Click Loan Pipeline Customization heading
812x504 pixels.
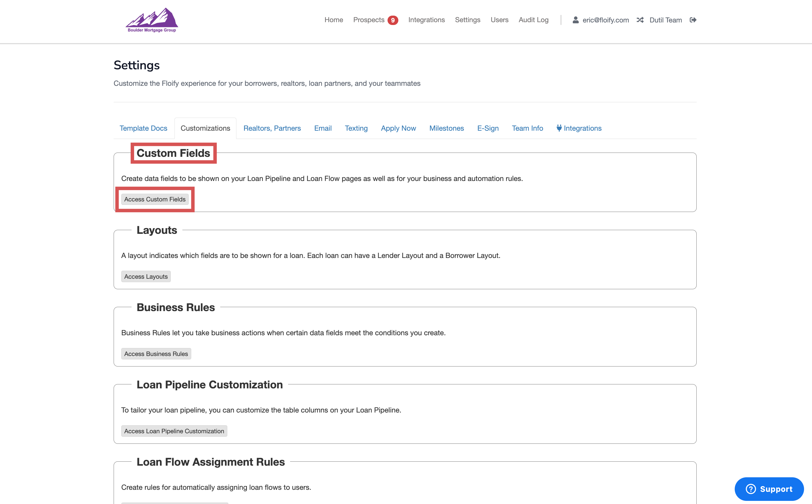210,385
